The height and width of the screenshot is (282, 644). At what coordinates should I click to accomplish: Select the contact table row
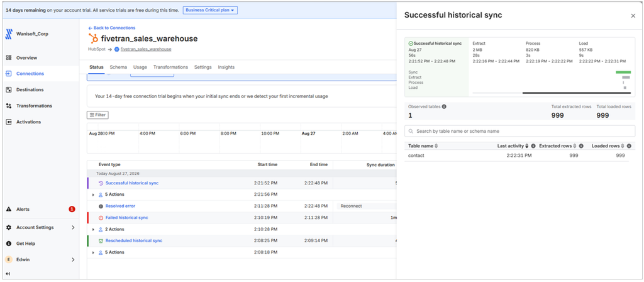(517, 156)
